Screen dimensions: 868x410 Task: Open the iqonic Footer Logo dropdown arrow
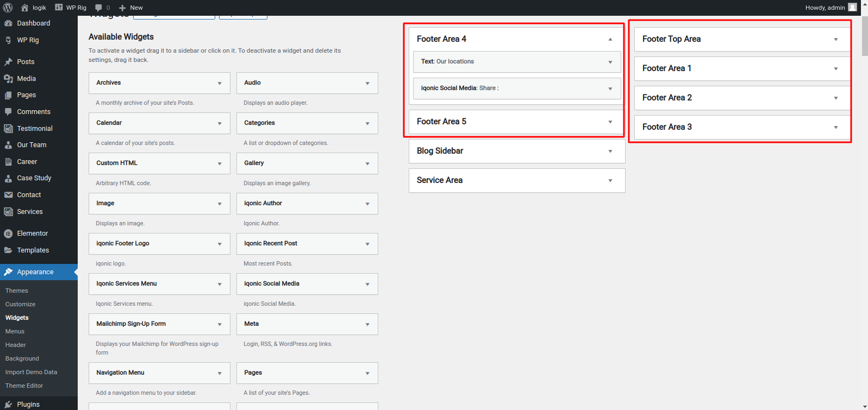[220, 244]
